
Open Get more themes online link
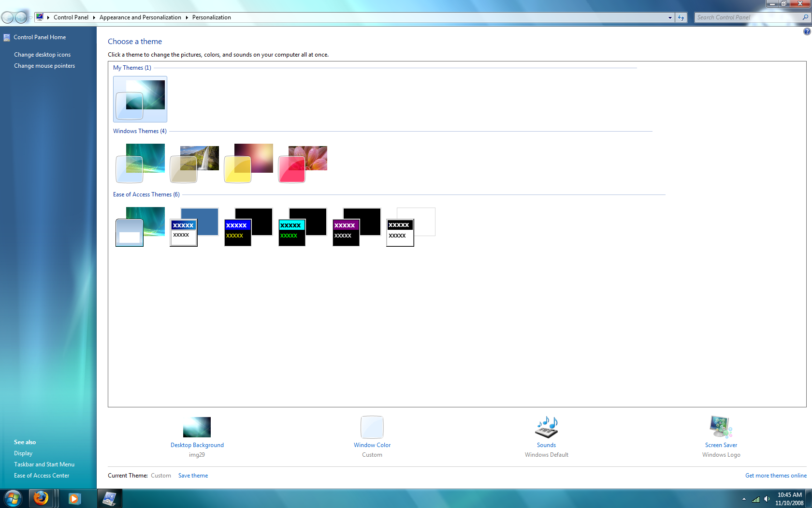pyautogui.click(x=775, y=476)
